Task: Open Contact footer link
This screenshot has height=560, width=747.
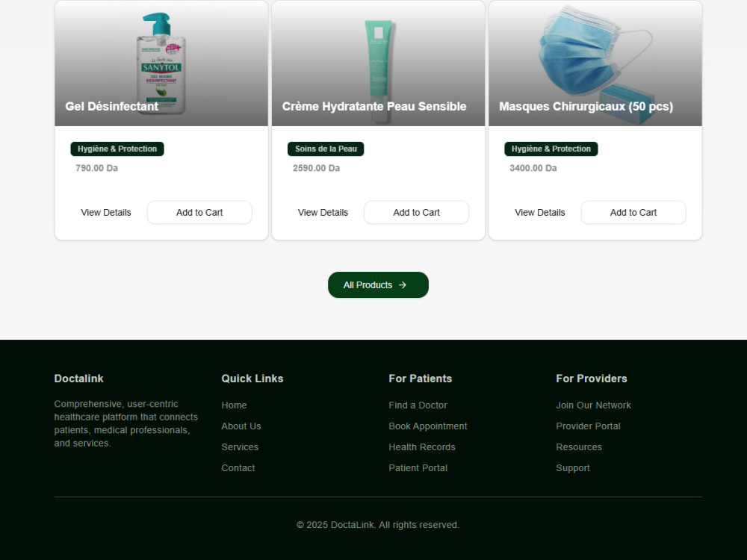Action: (238, 468)
